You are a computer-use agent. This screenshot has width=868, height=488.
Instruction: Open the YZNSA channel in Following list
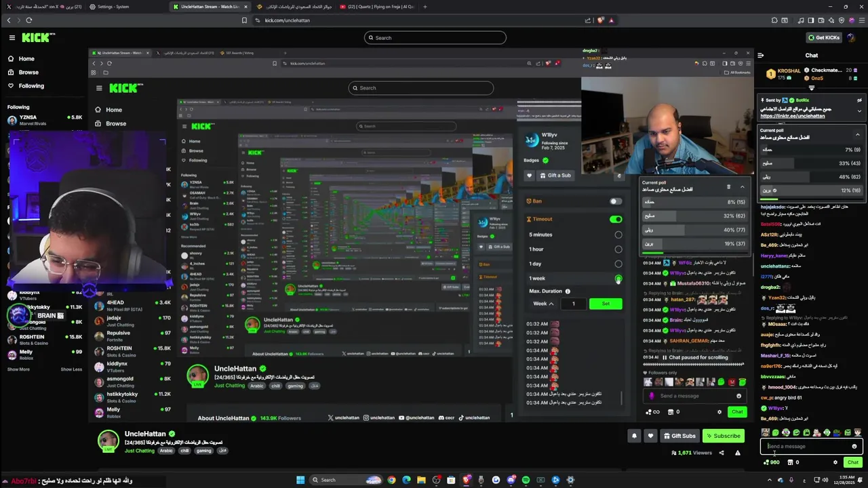click(44, 120)
